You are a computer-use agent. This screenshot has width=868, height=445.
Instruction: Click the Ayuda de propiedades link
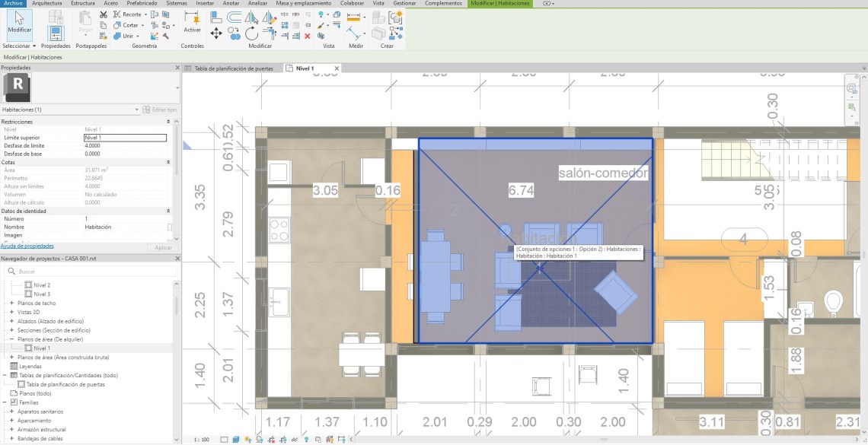27,246
